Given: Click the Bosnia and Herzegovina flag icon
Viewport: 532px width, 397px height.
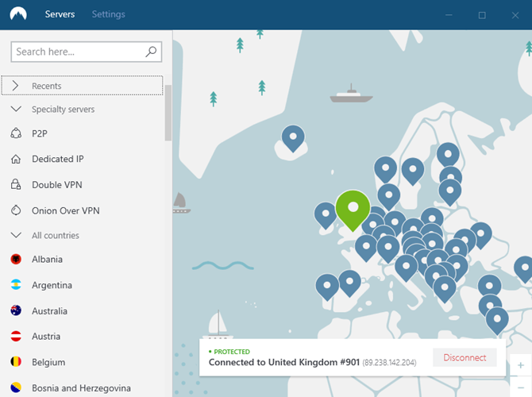Looking at the screenshot, I should (x=16, y=387).
